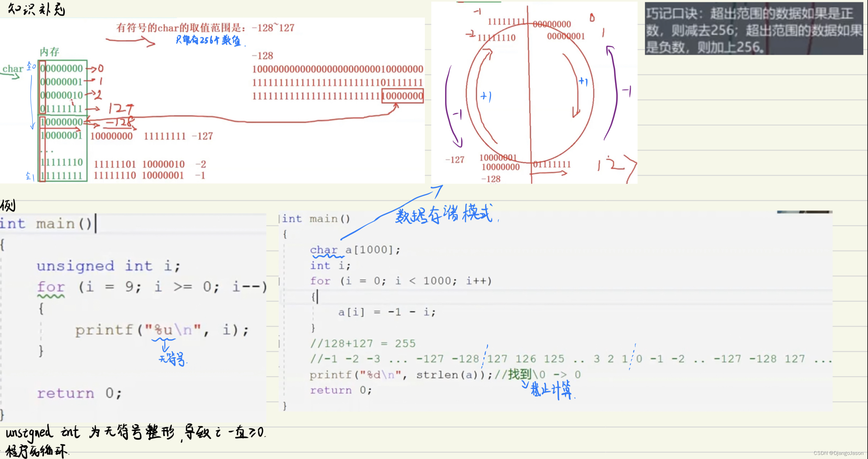Click "01111111" at the circle diagram's bottom right
This screenshot has width=868, height=459.
coord(552,164)
